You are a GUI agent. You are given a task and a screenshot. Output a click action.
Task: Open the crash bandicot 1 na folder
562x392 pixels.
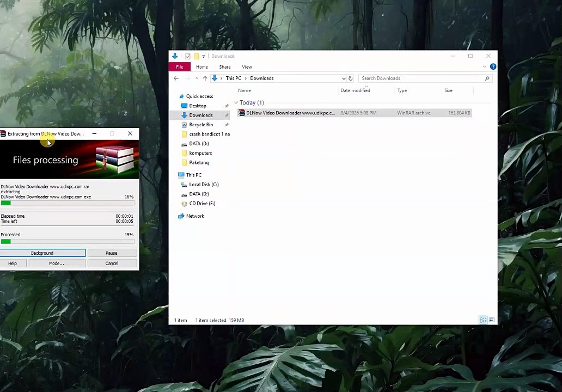(209, 134)
